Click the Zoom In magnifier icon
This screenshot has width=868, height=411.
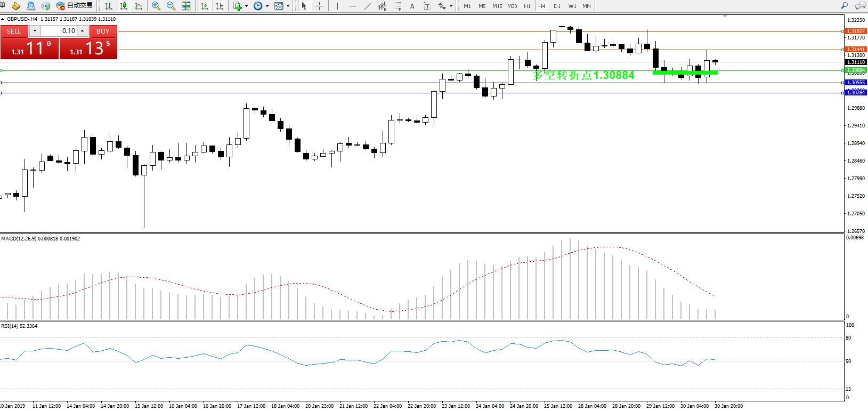[x=156, y=6]
